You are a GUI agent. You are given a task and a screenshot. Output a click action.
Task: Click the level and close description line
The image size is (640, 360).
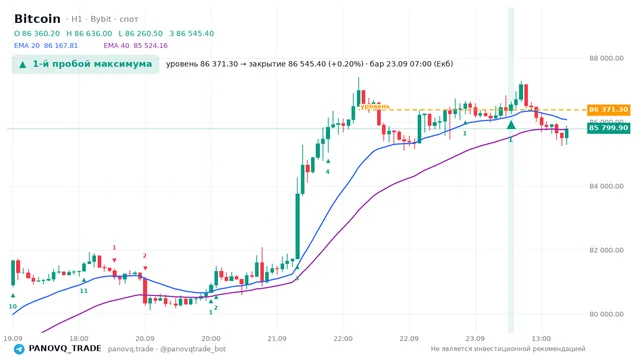pos(309,64)
